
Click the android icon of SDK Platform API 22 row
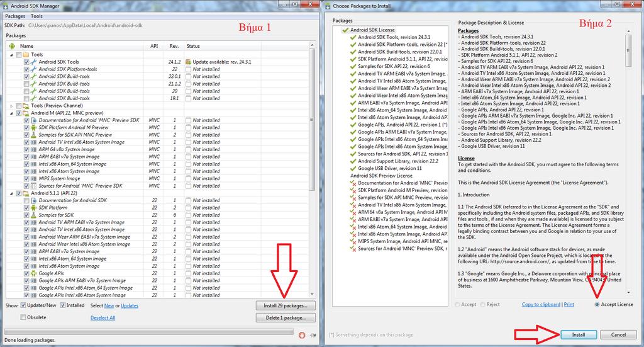[34, 208]
